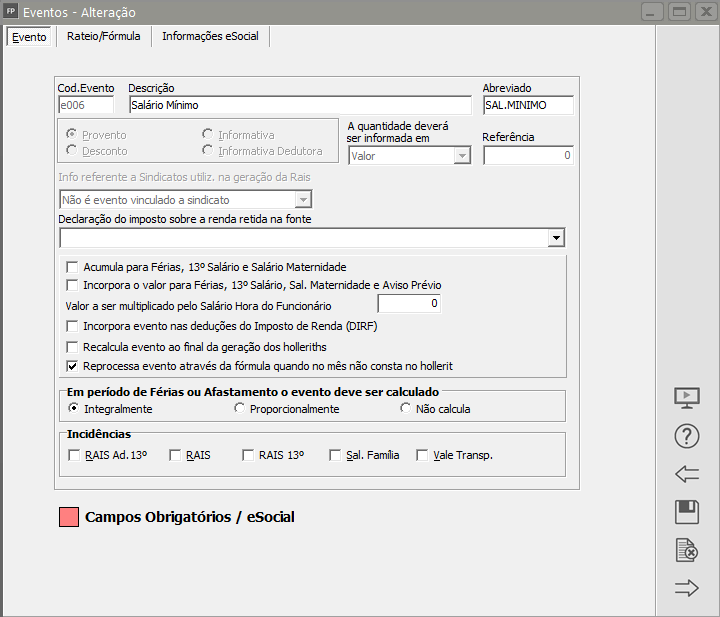Open the video tutorial monitor icon
720x617 pixels.
click(687, 397)
